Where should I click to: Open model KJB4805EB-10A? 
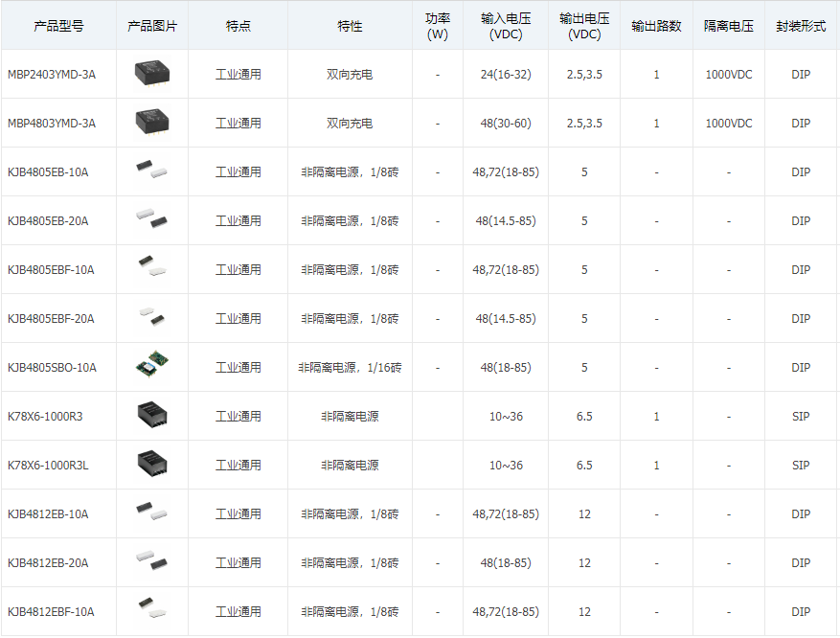click(48, 172)
